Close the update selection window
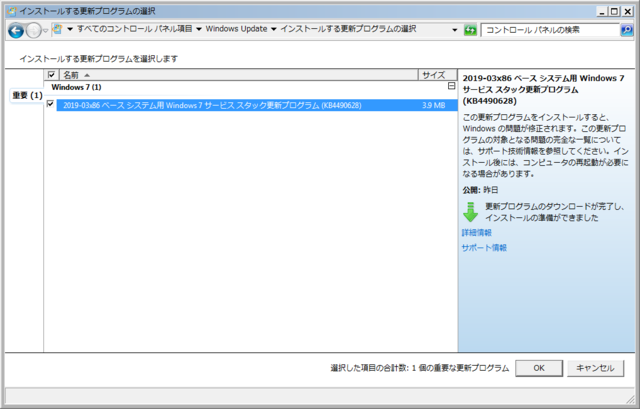This screenshot has width=640, height=409. click(628, 11)
